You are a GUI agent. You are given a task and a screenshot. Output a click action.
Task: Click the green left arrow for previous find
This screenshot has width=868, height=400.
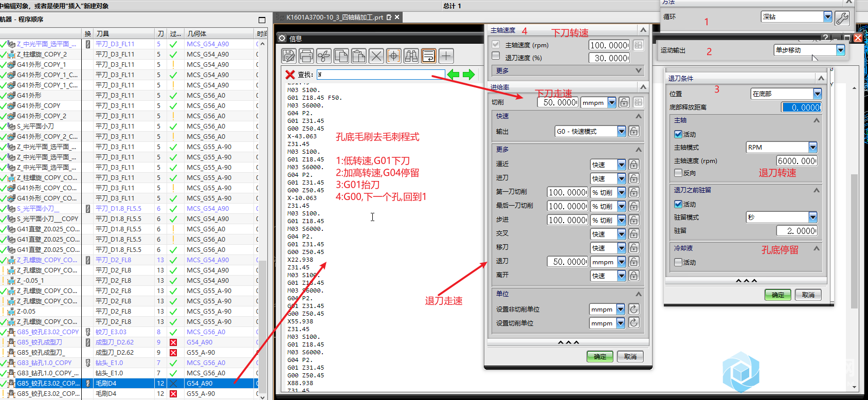pyautogui.click(x=453, y=75)
